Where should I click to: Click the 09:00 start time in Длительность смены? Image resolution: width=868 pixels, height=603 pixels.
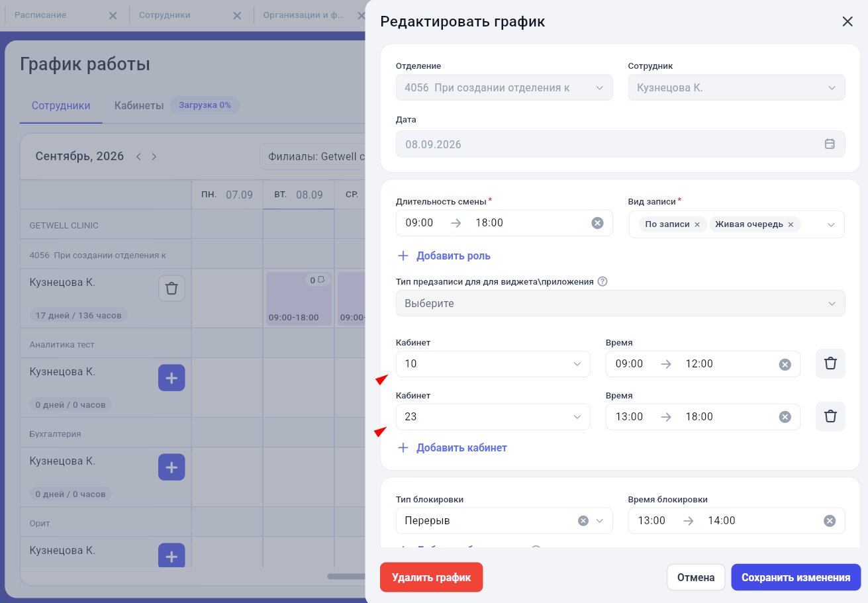point(419,223)
